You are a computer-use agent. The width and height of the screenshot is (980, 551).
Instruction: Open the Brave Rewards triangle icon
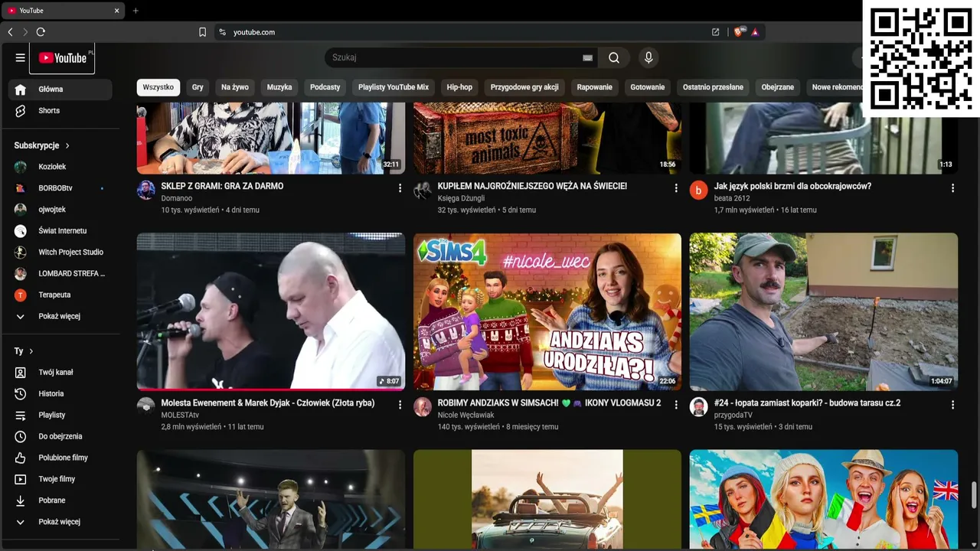[x=755, y=32]
